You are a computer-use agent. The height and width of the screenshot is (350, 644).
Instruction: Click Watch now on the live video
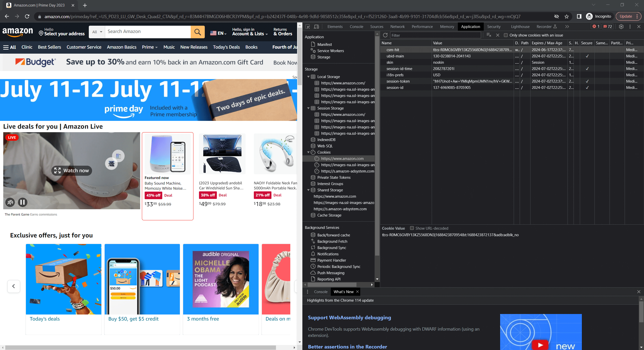pyautogui.click(x=72, y=170)
